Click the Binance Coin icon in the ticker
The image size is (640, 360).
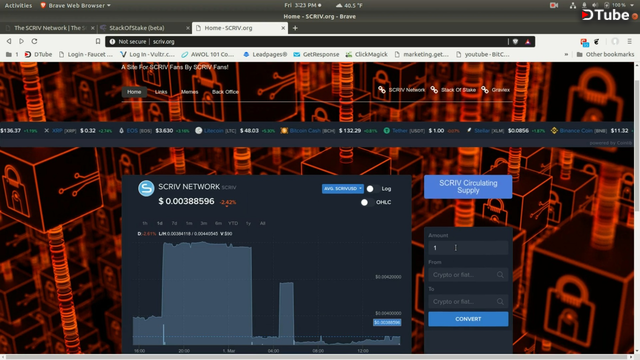(x=554, y=131)
